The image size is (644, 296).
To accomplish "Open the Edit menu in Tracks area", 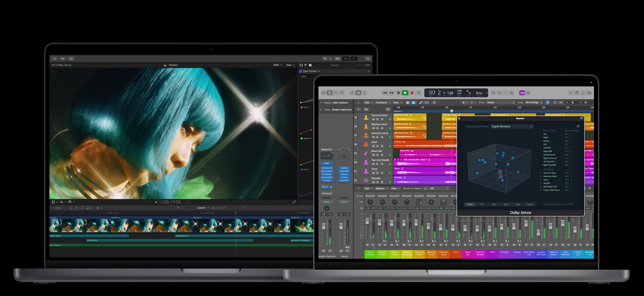I will click(x=368, y=102).
